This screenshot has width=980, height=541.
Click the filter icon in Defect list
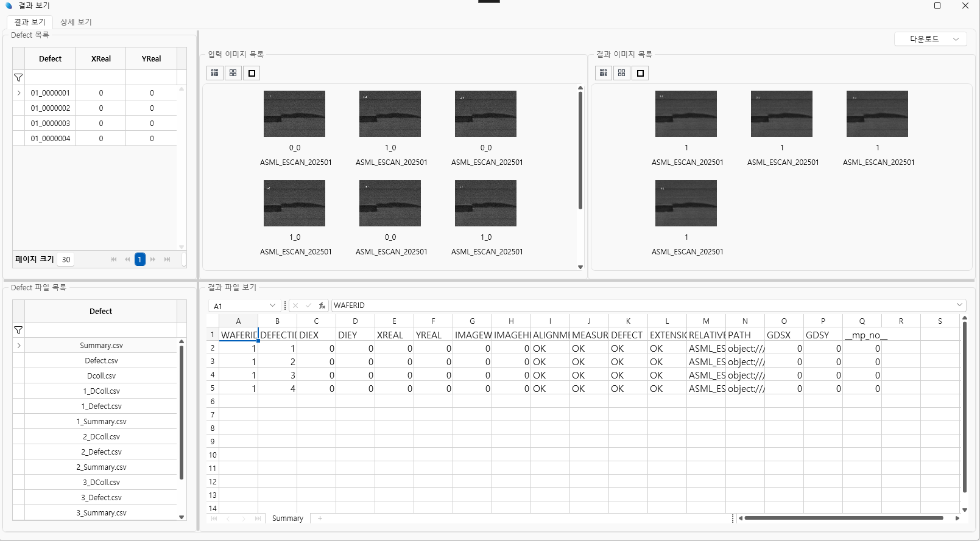tap(18, 78)
